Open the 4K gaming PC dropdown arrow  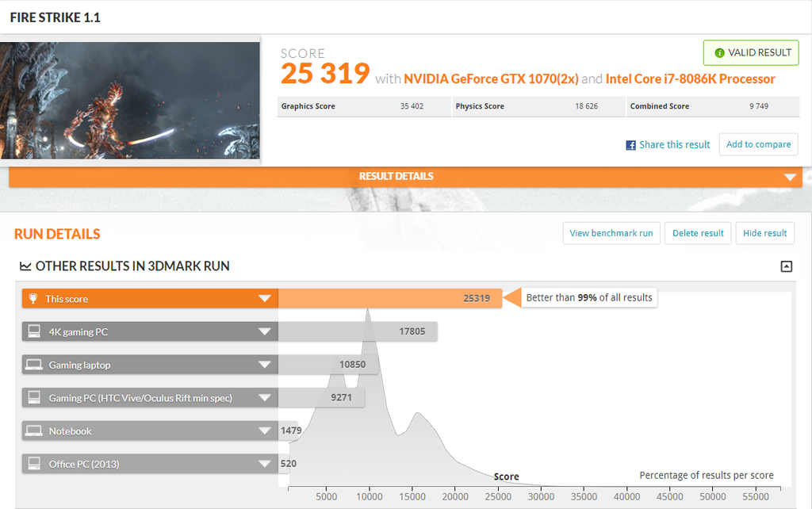click(265, 331)
